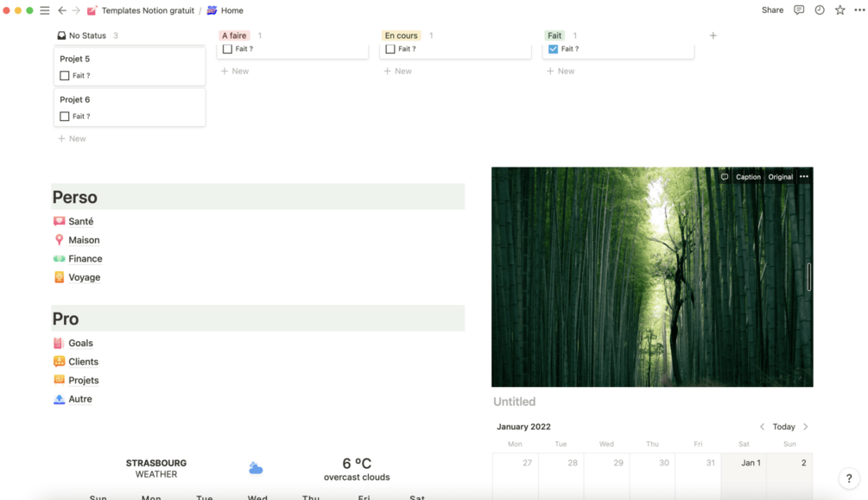Open Home breadcrumb

click(x=232, y=10)
